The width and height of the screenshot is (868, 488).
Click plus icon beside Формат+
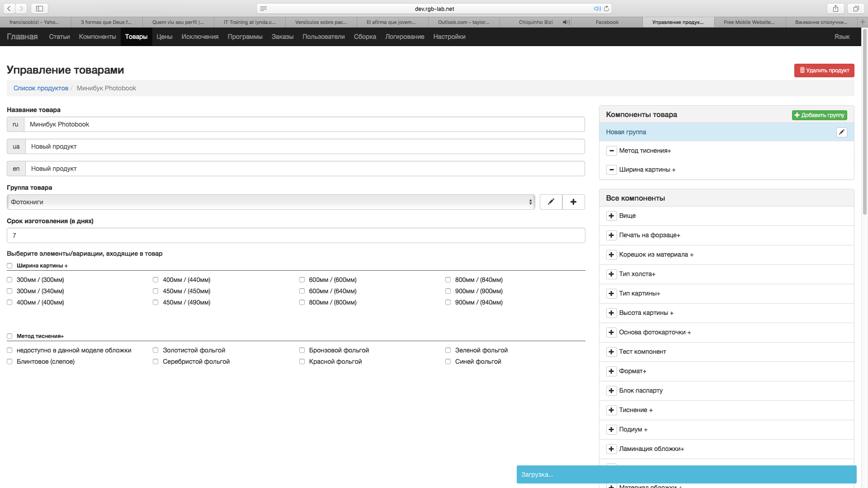coord(611,371)
